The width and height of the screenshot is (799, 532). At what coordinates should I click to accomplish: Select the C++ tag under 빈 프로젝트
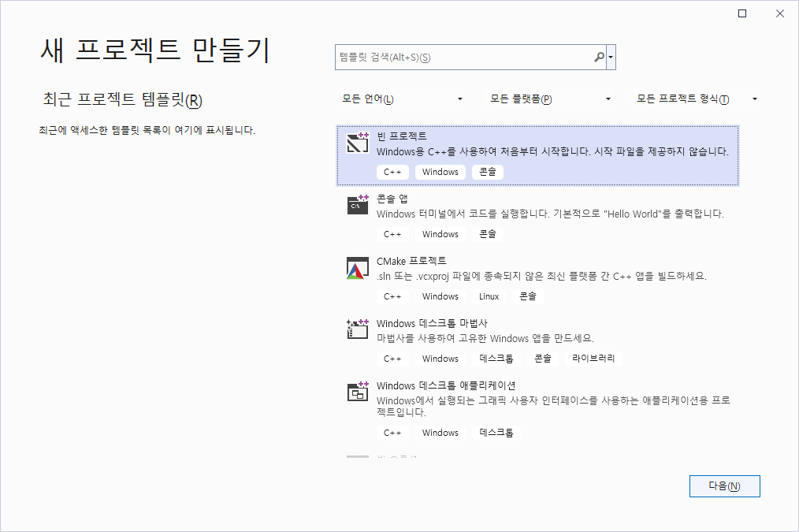[x=393, y=171]
